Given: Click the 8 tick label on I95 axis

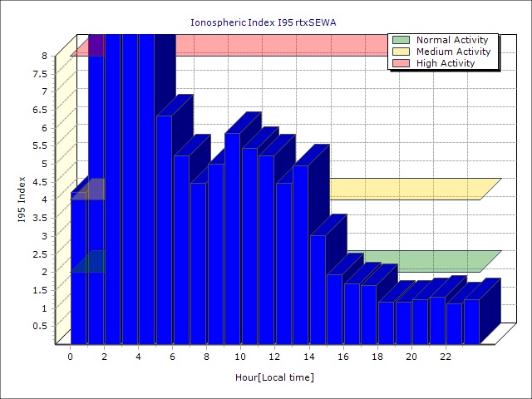Looking at the screenshot, I should coord(44,56).
